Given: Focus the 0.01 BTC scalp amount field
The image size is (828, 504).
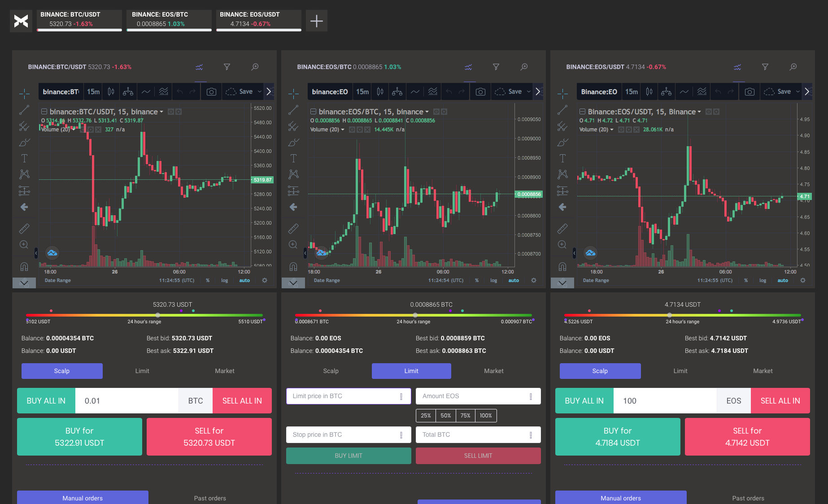Looking at the screenshot, I should click(127, 401).
